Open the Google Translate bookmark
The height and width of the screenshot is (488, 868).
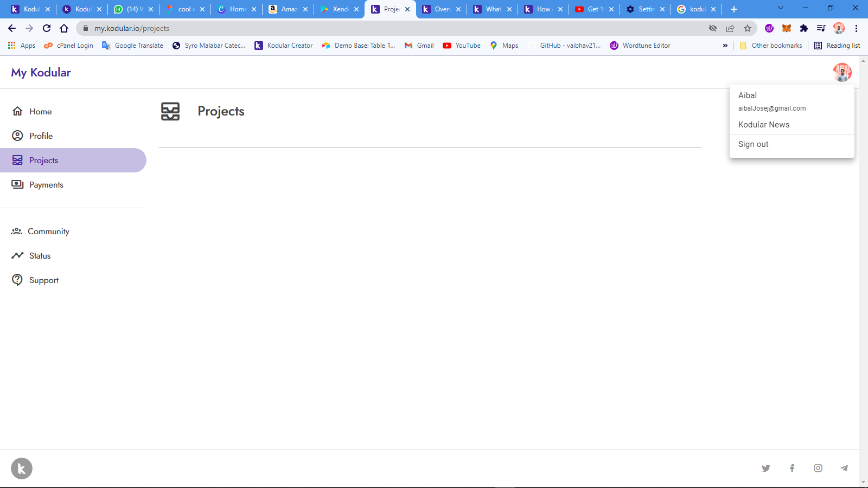132,46
